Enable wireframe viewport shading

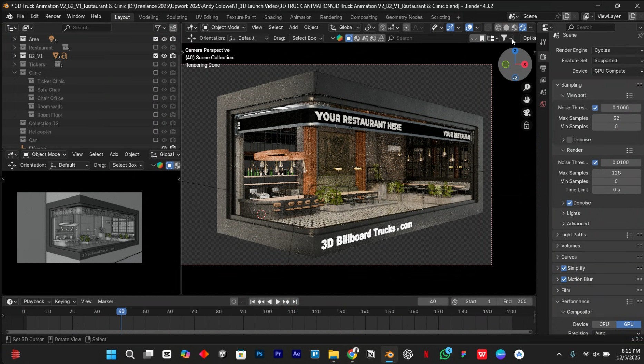498,27
